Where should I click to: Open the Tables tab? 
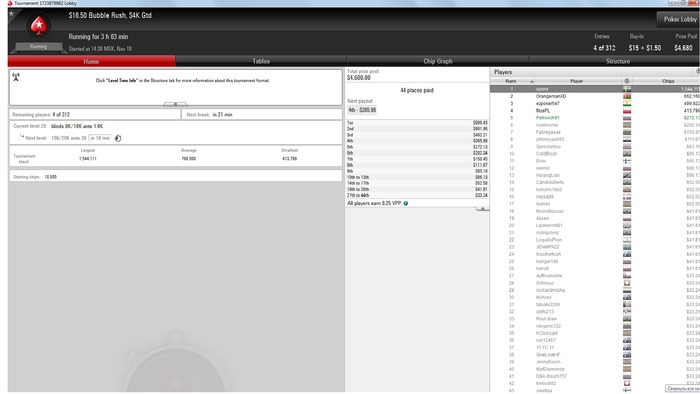tap(261, 61)
